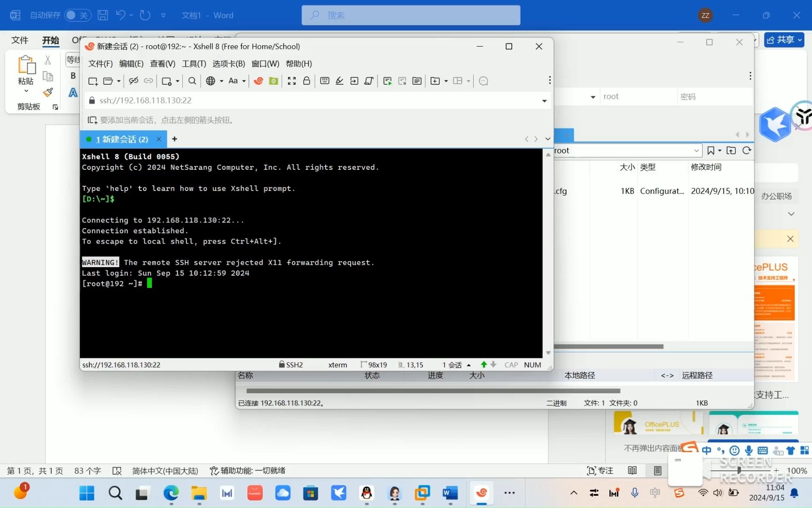Click the Compose Pane pen icon in Xshell
812x508 pixels.
339,81
